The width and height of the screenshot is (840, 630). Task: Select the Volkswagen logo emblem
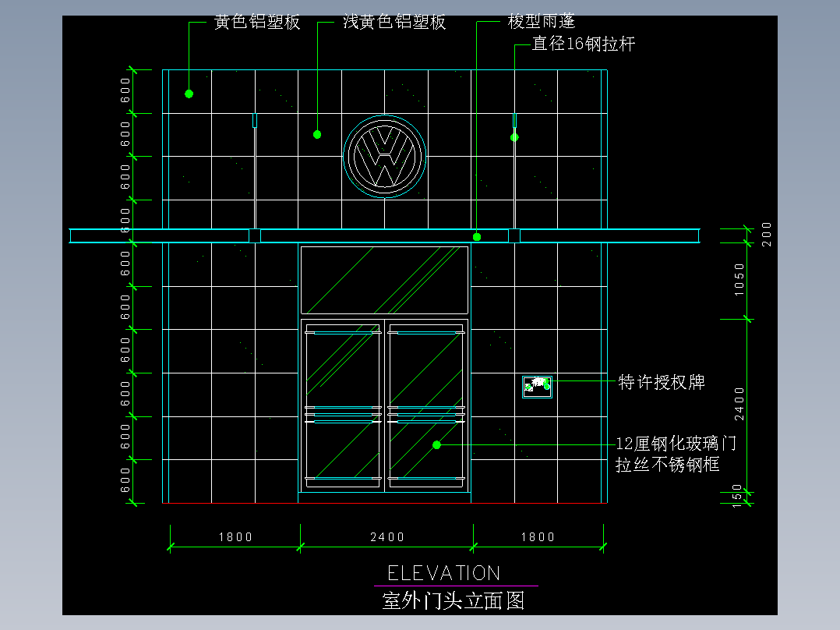pos(385,157)
